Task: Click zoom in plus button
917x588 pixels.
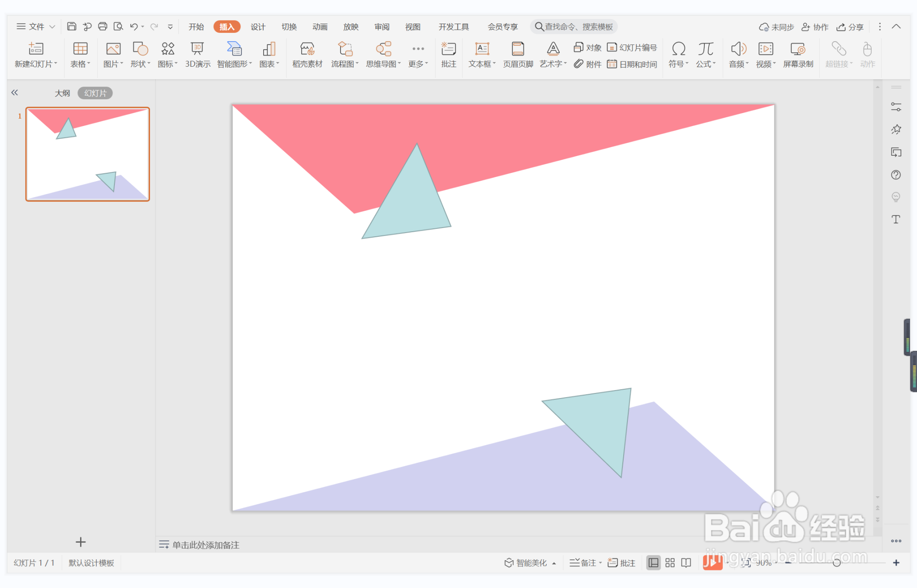Action: 896,563
